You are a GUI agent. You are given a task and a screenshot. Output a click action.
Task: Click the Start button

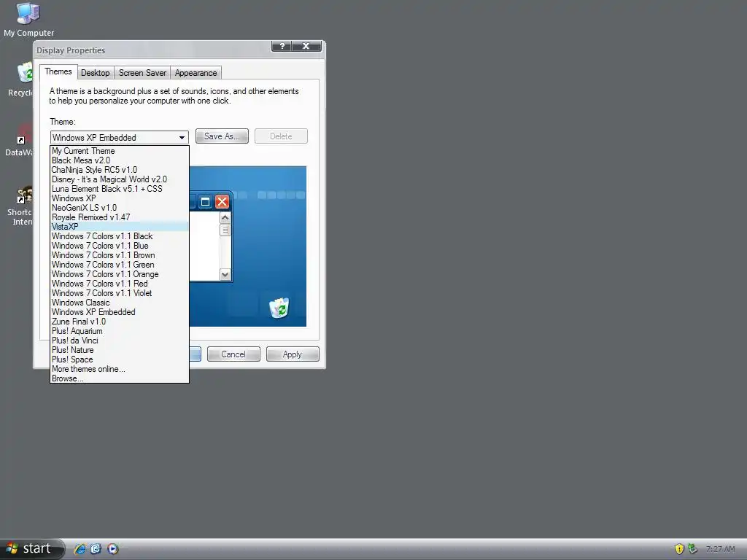click(x=32, y=548)
